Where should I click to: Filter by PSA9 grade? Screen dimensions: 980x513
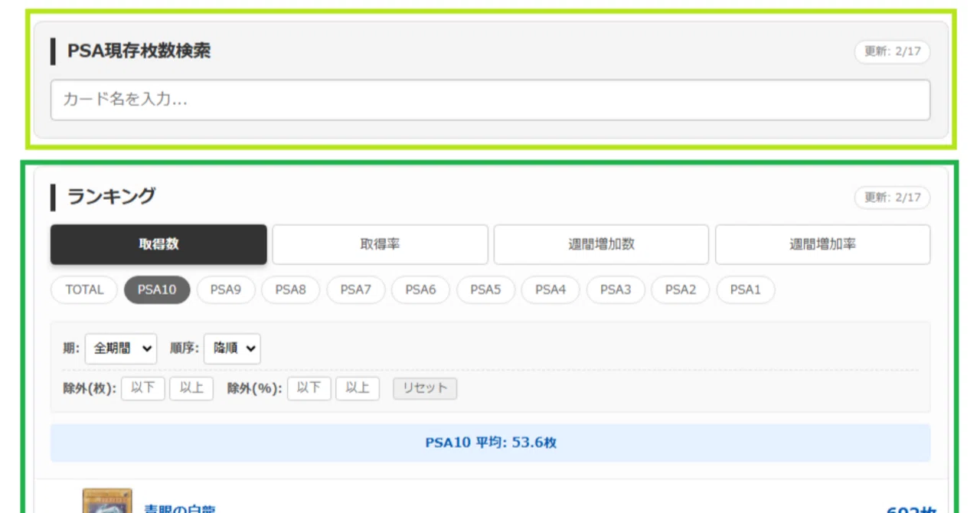[226, 290]
